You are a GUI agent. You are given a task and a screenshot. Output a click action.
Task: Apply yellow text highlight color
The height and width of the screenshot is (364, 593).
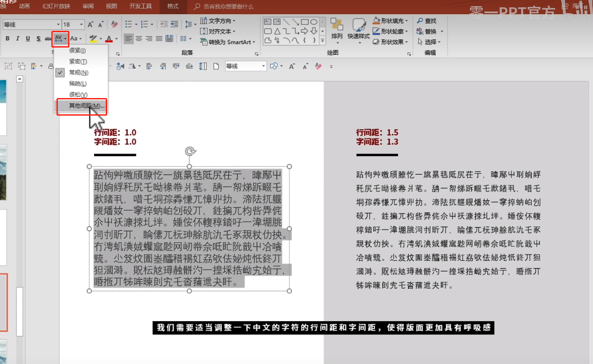(x=93, y=39)
